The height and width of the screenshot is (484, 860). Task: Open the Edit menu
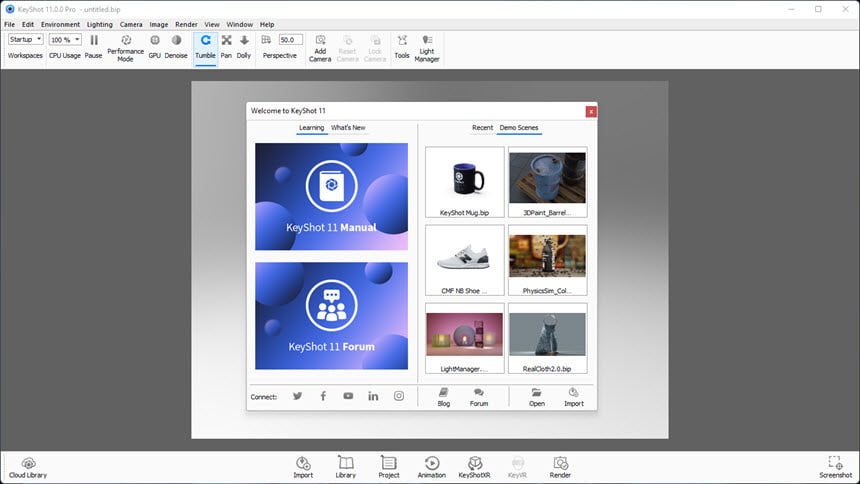[x=28, y=24]
